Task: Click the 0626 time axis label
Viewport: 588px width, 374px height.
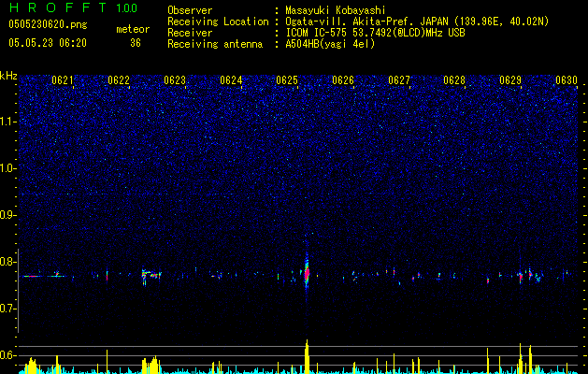Action: tap(343, 80)
